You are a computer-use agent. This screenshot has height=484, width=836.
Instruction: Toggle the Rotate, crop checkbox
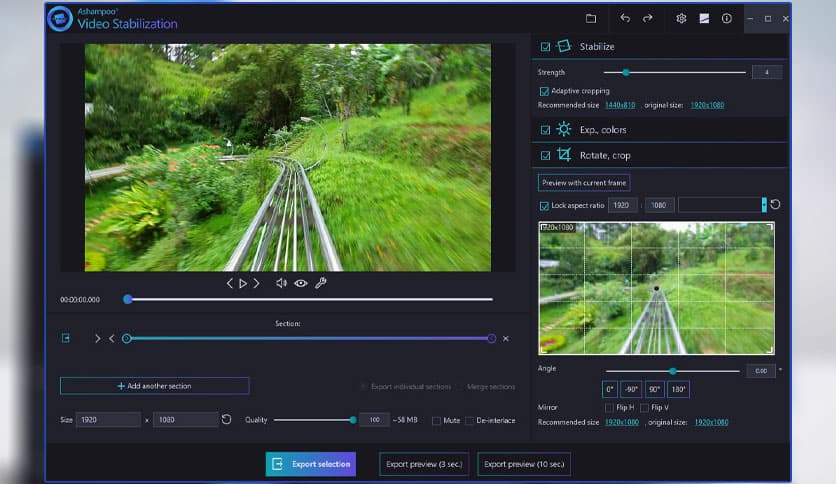tap(545, 156)
